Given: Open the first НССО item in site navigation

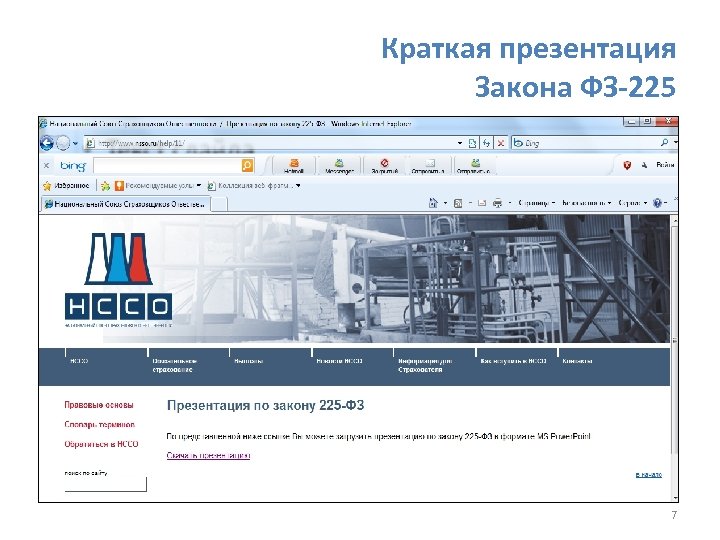Looking at the screenshot, I should pyautogui.click(x=79, y=361).
